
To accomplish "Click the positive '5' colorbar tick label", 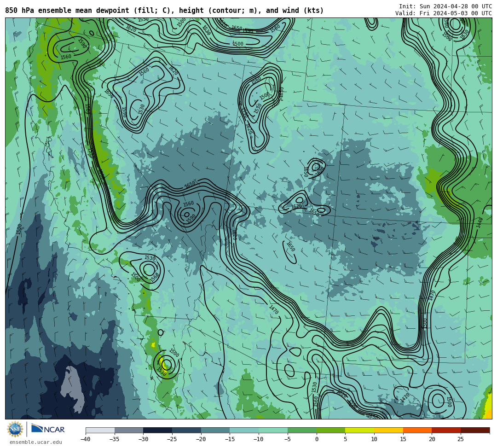I will click(346, 439).
